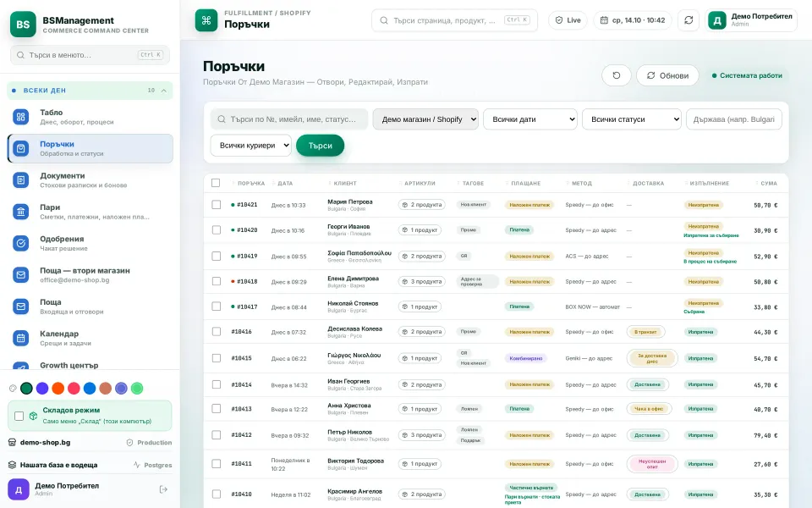Viewport: 812px width, 508px height.
Task: Click the green command icon next to the Поръчки header
Action: coord(206,20)
